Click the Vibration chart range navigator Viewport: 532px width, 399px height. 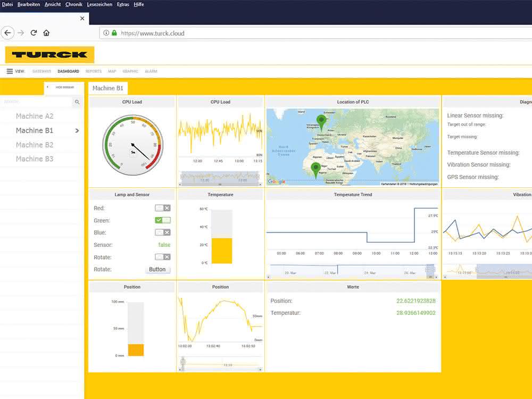(x=488, y=271)
